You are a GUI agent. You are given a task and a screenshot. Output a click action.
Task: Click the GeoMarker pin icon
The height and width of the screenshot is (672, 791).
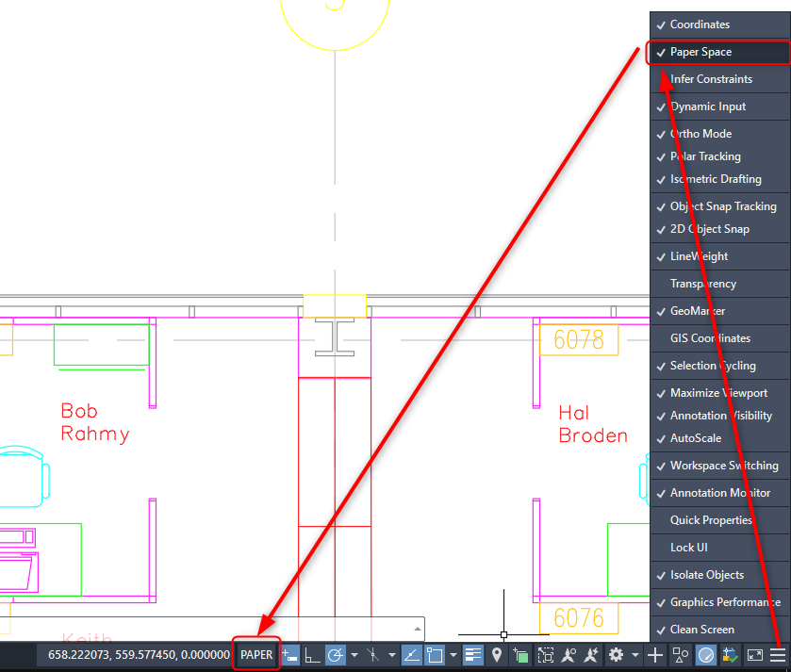(x=497, y=654)
